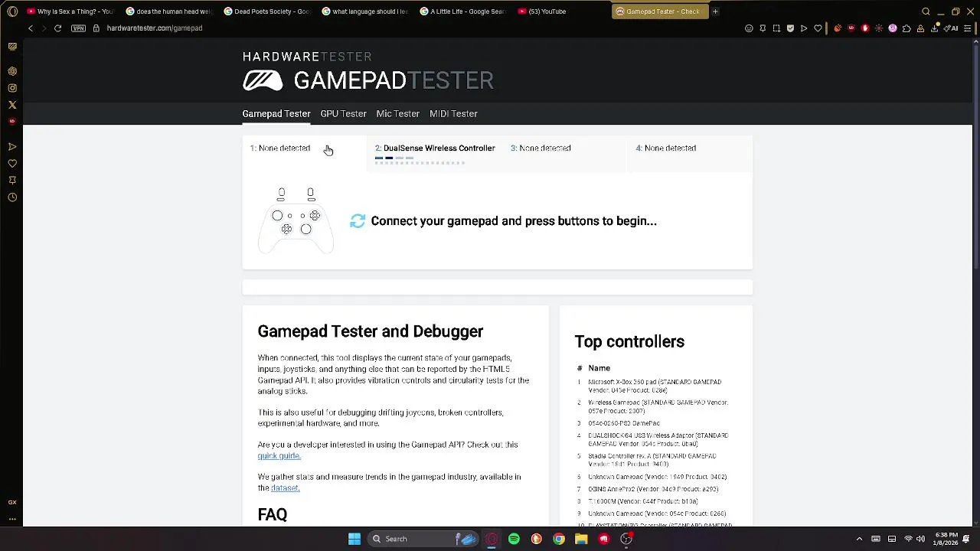980x551 pixels.
Task: Click the 'dataset' link
Action: pyautogui.click(x=285, y=488)
